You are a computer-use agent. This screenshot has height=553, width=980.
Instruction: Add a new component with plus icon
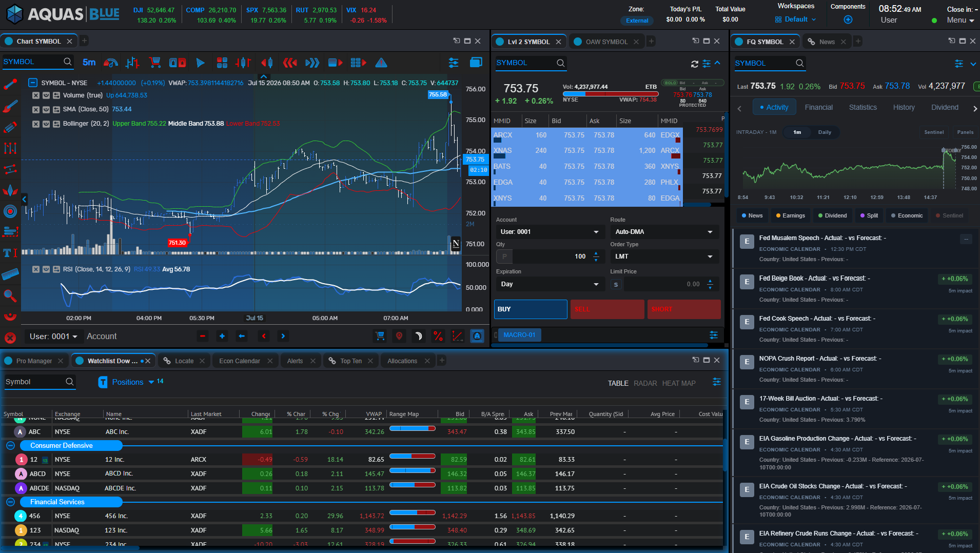(x=848, y=19)
